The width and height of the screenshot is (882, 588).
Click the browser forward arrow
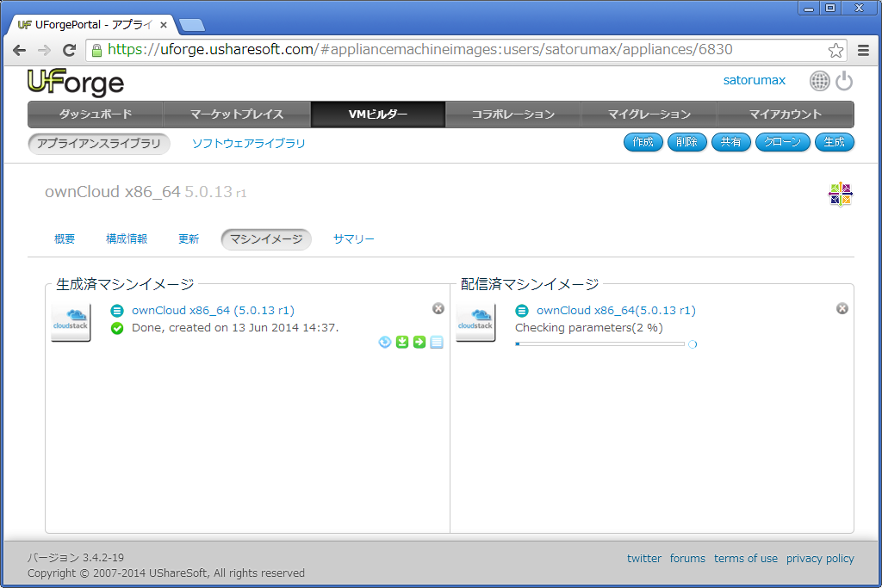(44, 51)
